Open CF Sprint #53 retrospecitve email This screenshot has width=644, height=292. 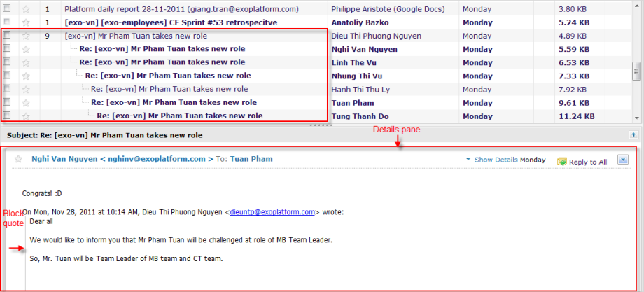(171, 22)
